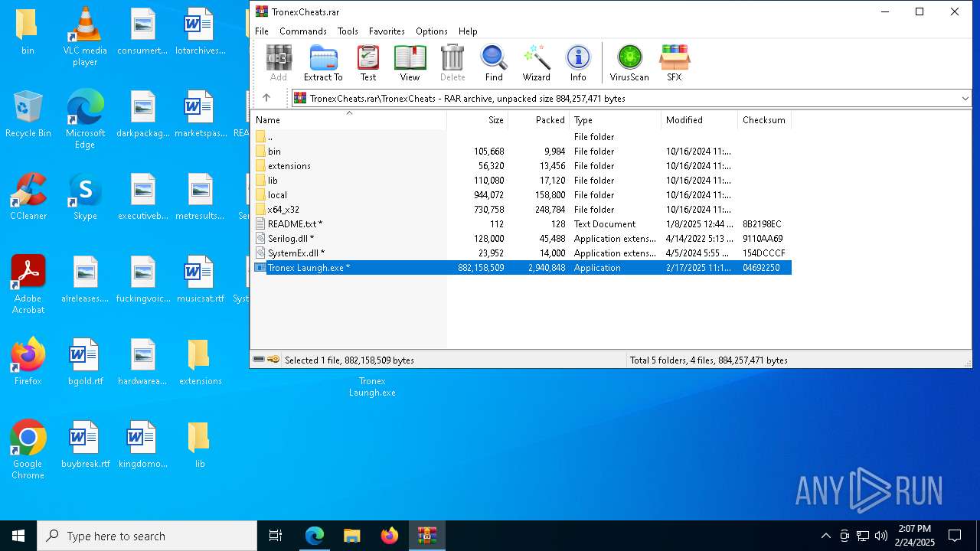The image size is (980, 551).
Task: Run the VirusScan toolbar icon
Action: [629, 63]
